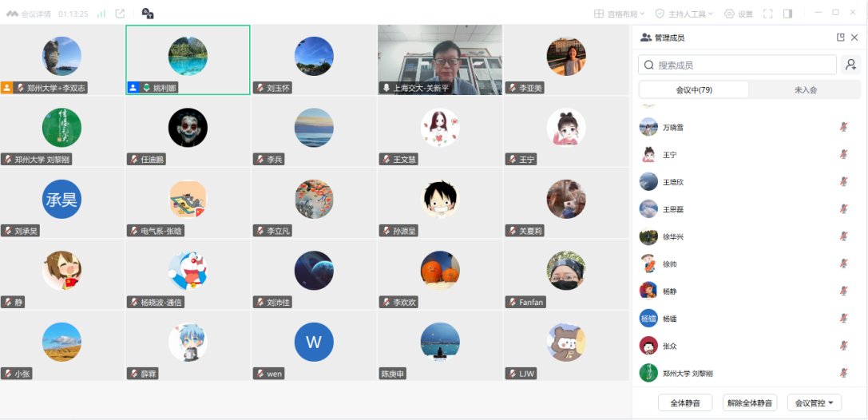Switch to the 会议中(79) tab
The height and width of the screenshot is (420, 868).
point(693,90)
